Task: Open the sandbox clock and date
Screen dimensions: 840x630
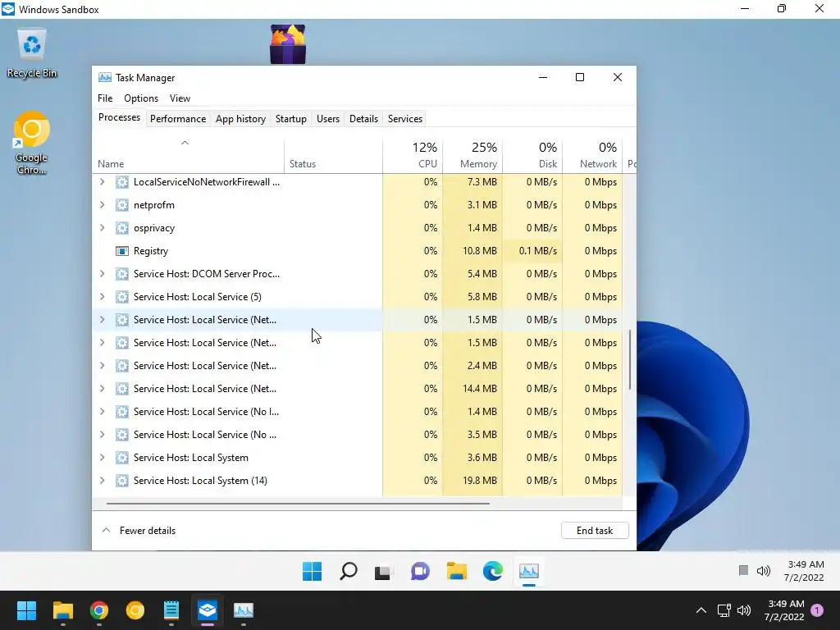Action: [x=804, y=571]
